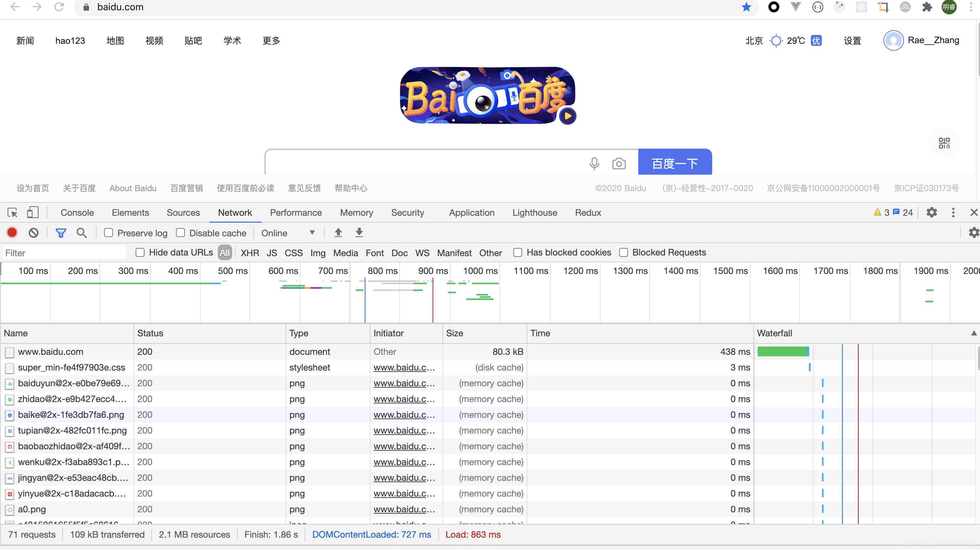Click the inspect element picker icon

point(13,213)
